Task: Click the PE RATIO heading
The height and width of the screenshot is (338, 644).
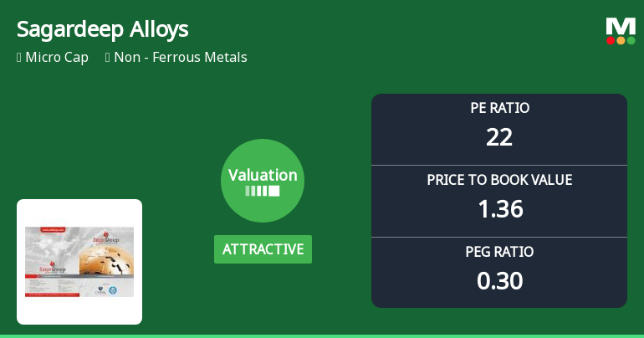Action: 499,108
